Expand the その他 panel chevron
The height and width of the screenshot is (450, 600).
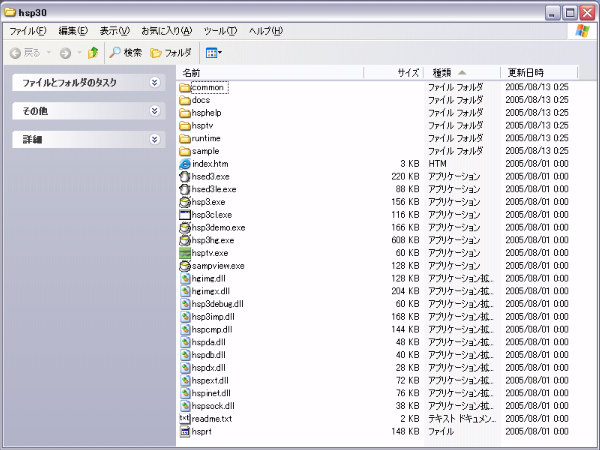point(155,111)
